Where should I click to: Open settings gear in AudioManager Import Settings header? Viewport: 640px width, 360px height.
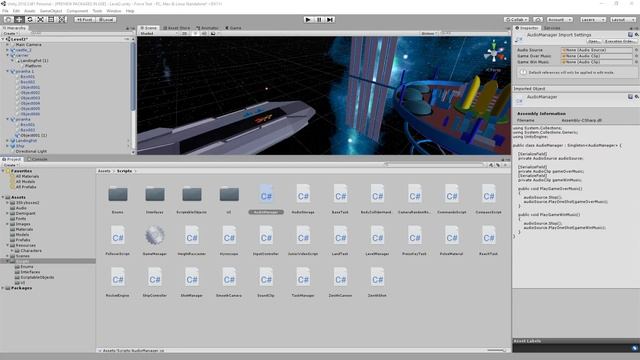636,35
